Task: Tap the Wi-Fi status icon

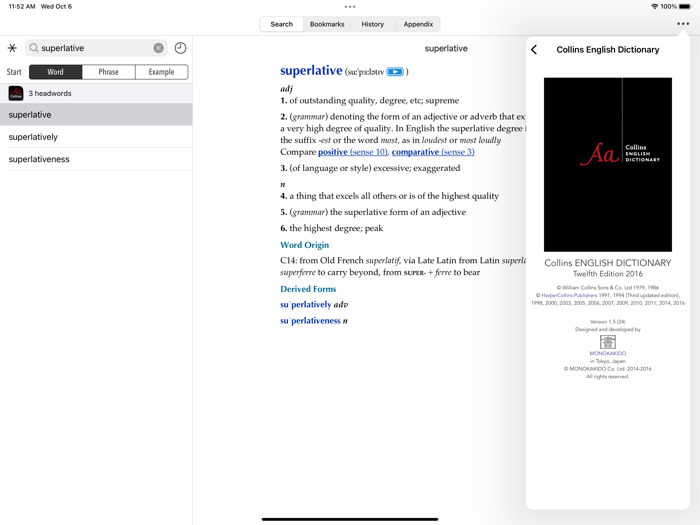Action: [654, 7]
